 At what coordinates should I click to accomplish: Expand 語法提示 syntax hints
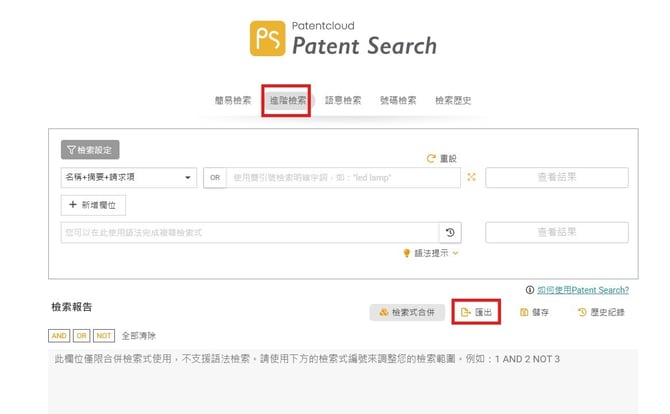(x=436, y=253)
